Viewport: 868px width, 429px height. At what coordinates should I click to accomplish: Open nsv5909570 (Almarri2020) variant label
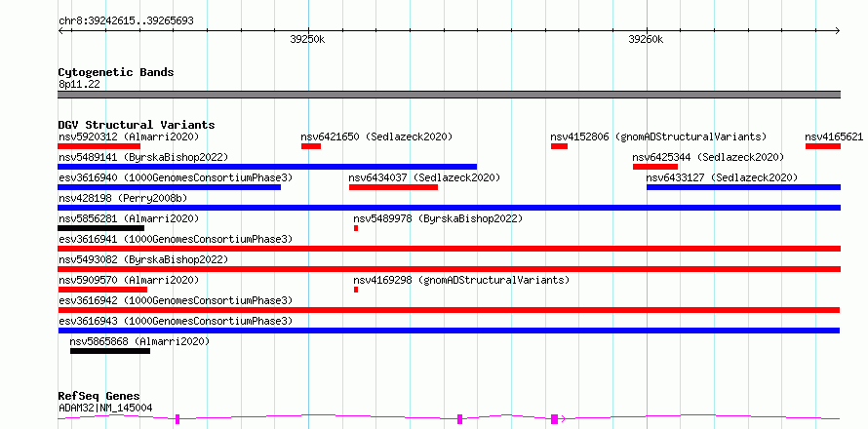tap(129, 280)
